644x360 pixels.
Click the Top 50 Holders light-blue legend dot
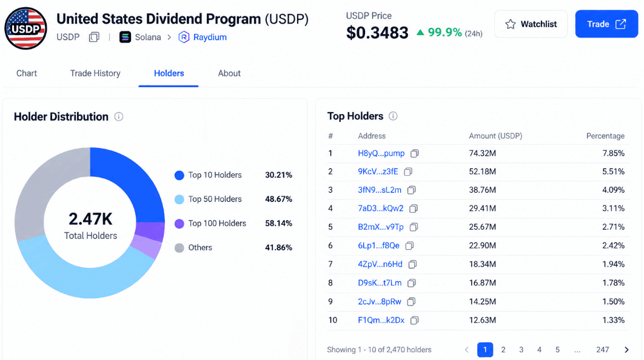click(x=179, y=199)
